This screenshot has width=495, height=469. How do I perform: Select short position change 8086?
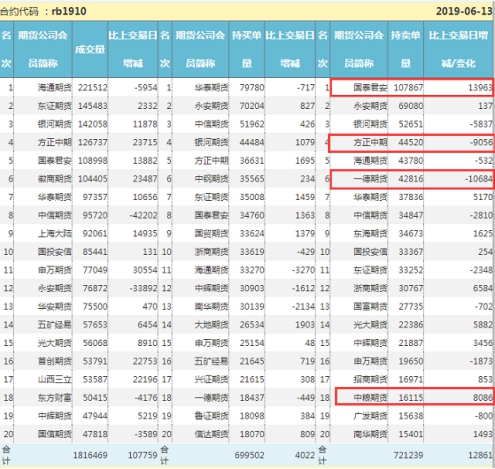coord(483,398)
